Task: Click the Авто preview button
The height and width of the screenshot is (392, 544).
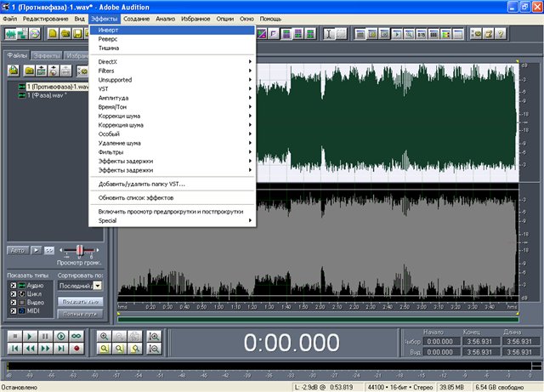Action: pyautogui.click(x=17, y=250)
